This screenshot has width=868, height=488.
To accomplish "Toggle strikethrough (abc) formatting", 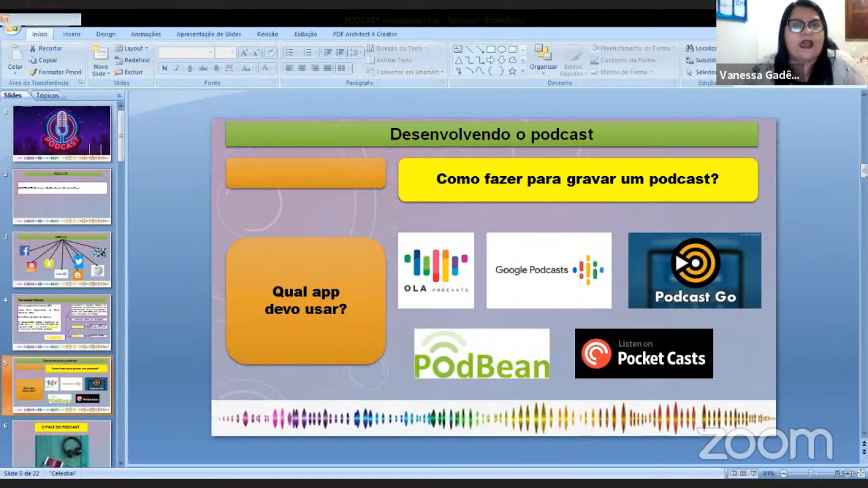I will [x=203, y=68].
